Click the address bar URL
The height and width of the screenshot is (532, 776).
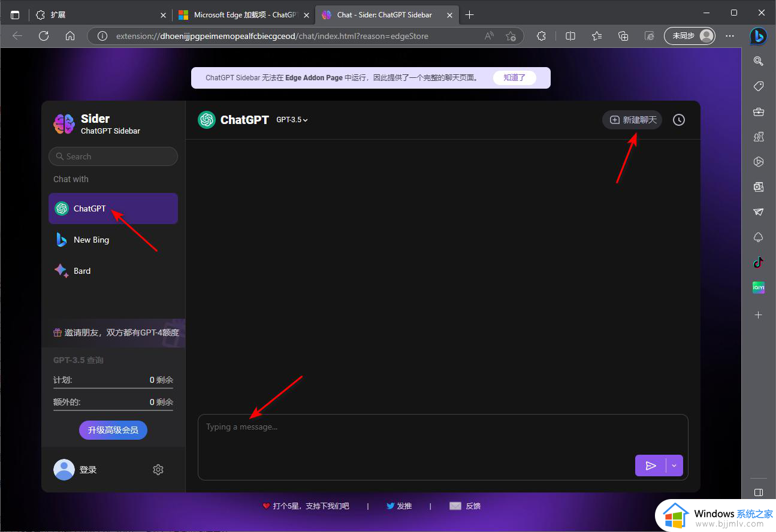point(272,36)
